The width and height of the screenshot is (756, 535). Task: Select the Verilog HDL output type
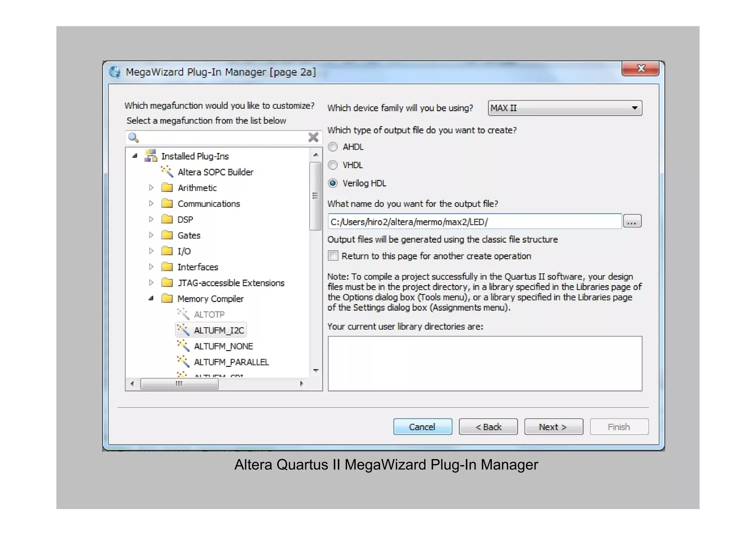(x=333, y=183)
